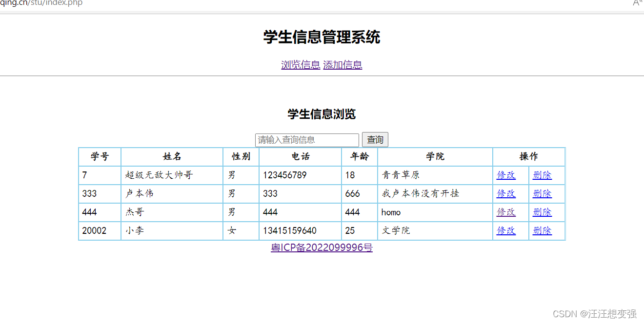
Task: Click 修改 for student 小李
Action: [x=506, y=231]
